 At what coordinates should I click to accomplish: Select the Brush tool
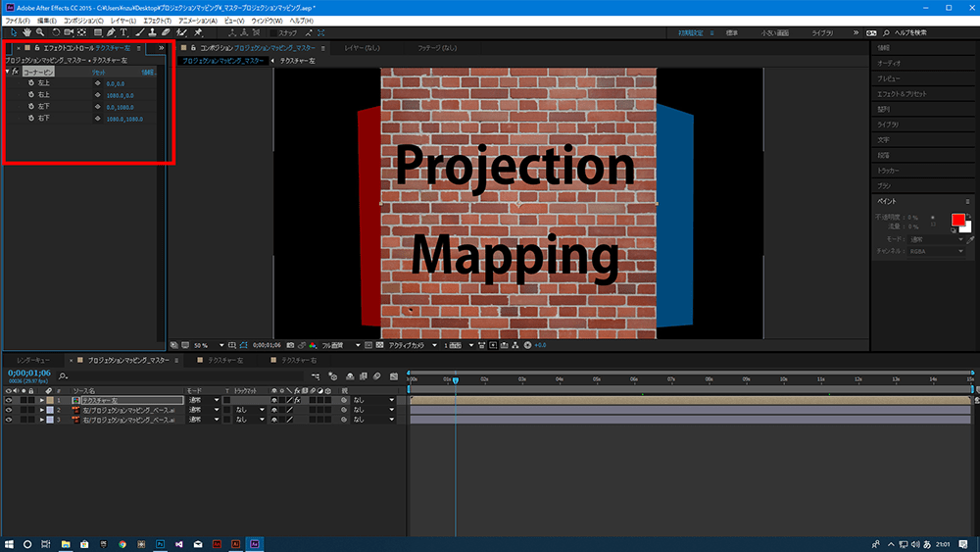pos(138,32)
